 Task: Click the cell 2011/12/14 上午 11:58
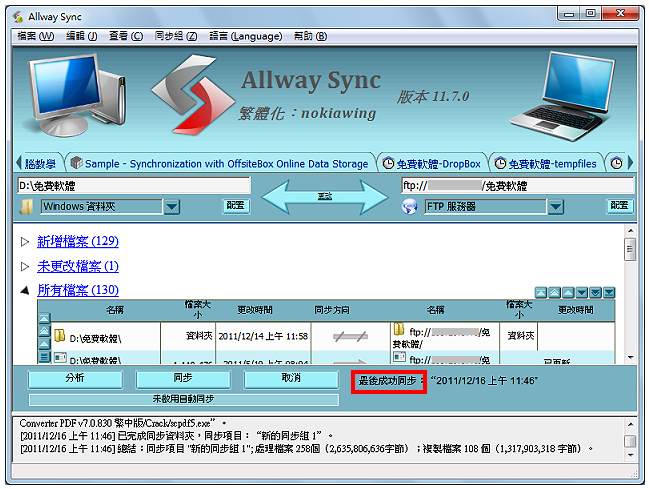[x=263, y=336]
